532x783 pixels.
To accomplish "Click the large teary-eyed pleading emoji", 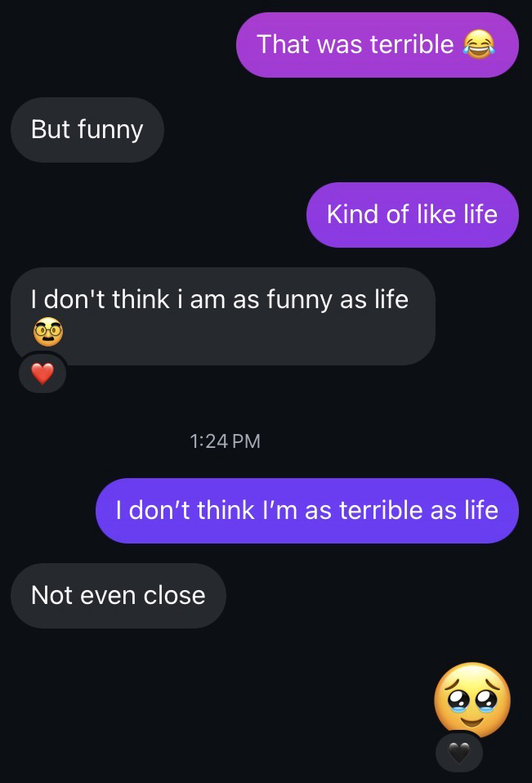I will tap(472, 700).
